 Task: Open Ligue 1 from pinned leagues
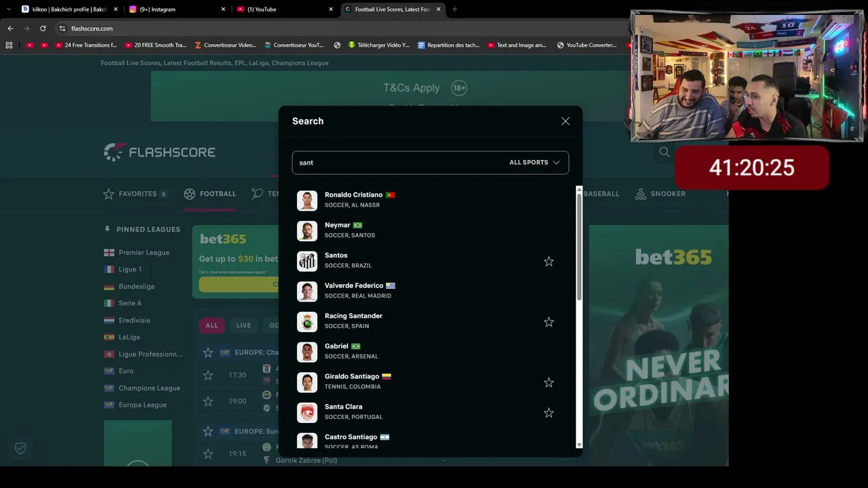click(x=123, y=270)
